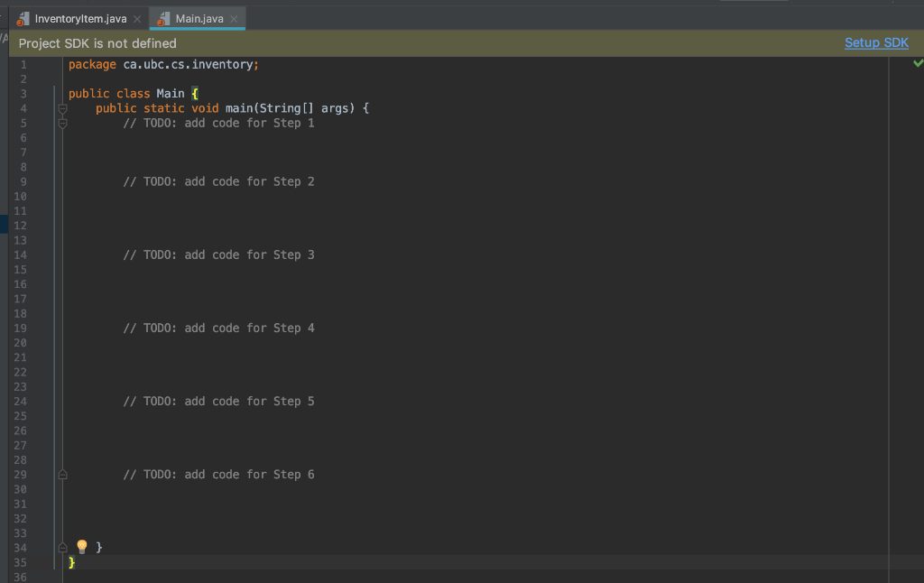Image resolution: width=924 pixels, height=583 pixels.
Task: Click the package declaration ca.ubc.cs.inventory
Action: pyautogui.click(x=189, y=64)
